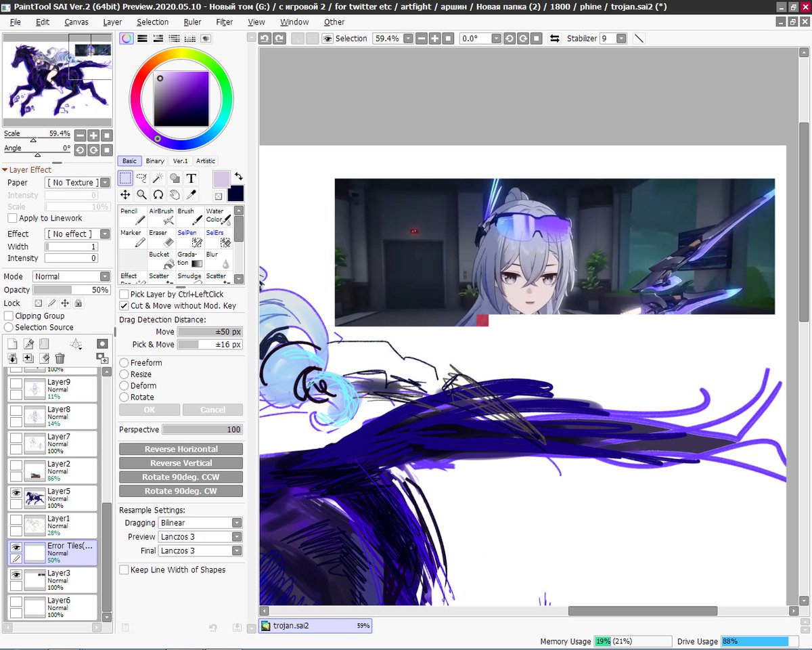
Task: Open the Stabilizer level dropdown
Action: pyautogui.click(x=621, y=39)
